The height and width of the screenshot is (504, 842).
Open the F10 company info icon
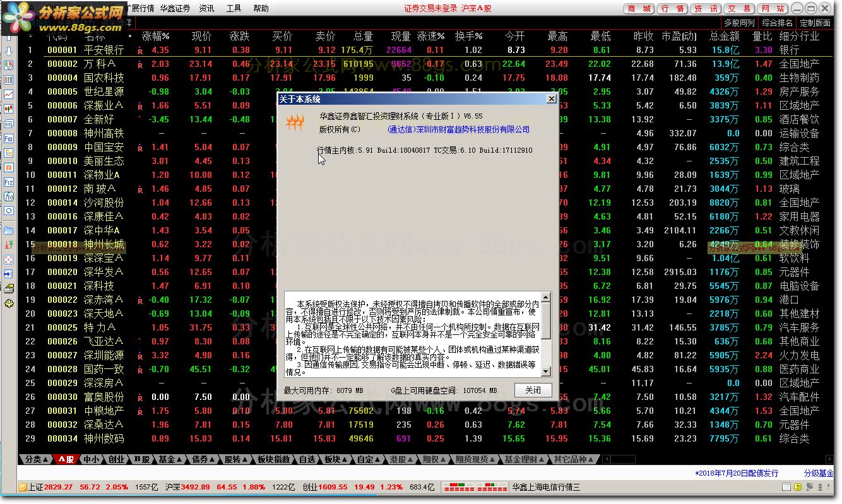click(8, 138)
